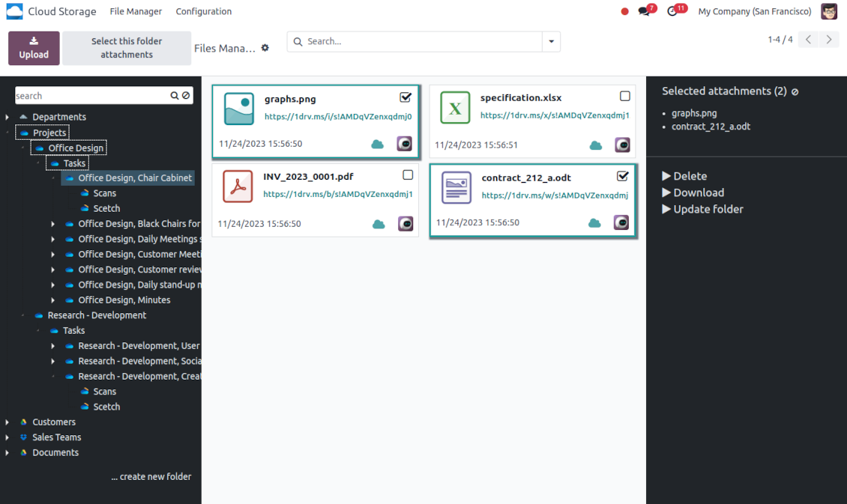Viewport: 847px width, 504px height.
Task: Expand the Documents folder arrow
Action: pyautogui.click(x=7, y=453)
